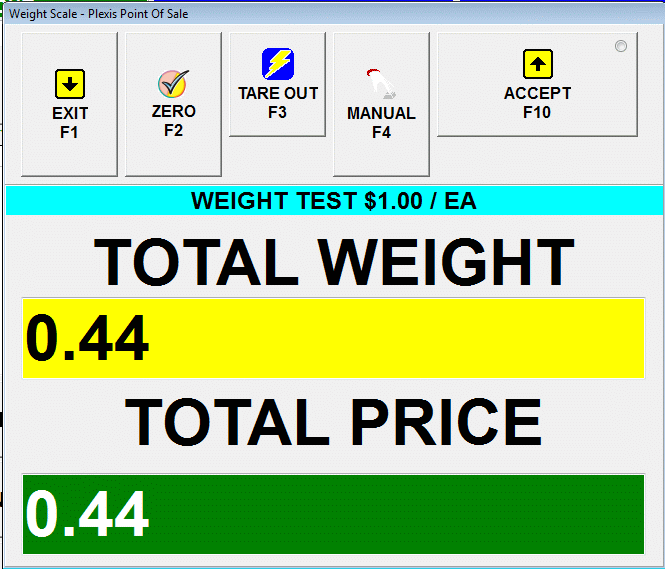This screenshot has height=569, width=665.
Task: Click empty area of the green price field
Action: [x=420, y=514]
